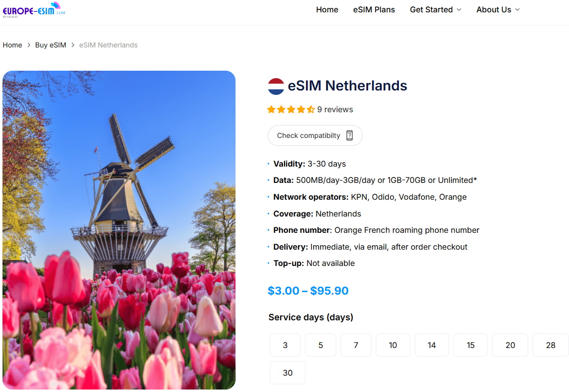Click the Netherlands flag icon
This screenshot has width=569, height=392.
coord(275,86)
